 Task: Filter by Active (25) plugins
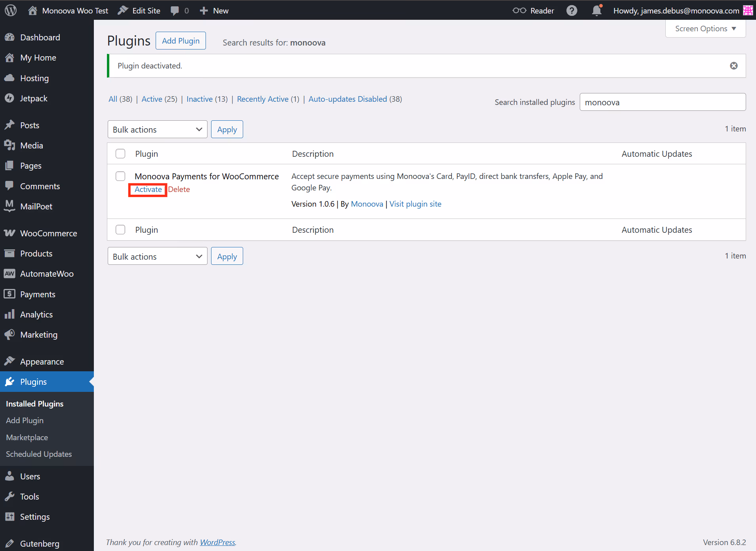click(x=159, y=99)
